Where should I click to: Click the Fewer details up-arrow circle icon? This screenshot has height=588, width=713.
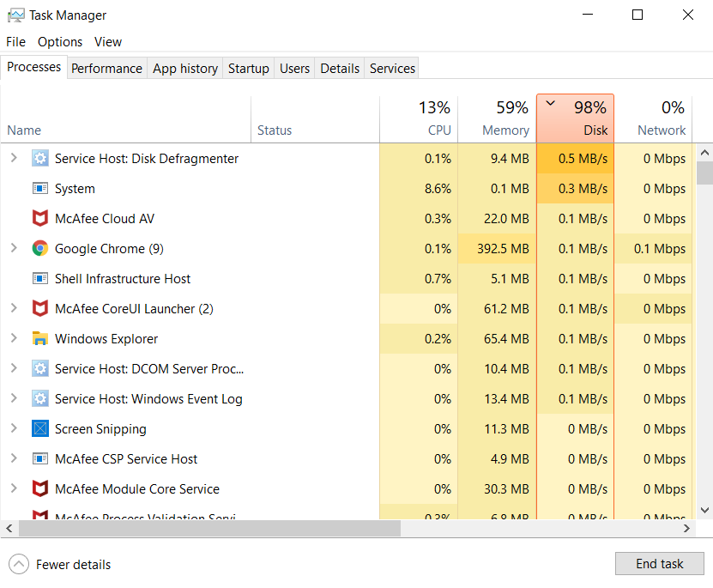click(x=19, y=564)
